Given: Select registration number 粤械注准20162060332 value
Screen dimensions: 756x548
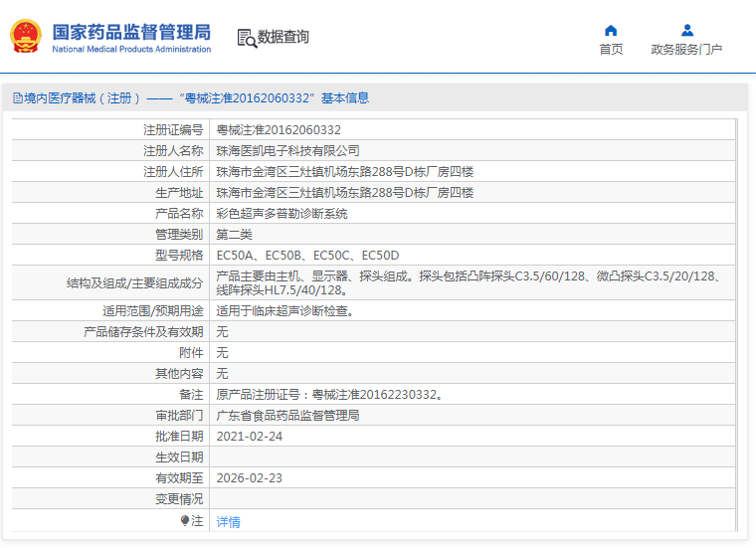Looking at the screenshot, I should (x=279, y=130).
